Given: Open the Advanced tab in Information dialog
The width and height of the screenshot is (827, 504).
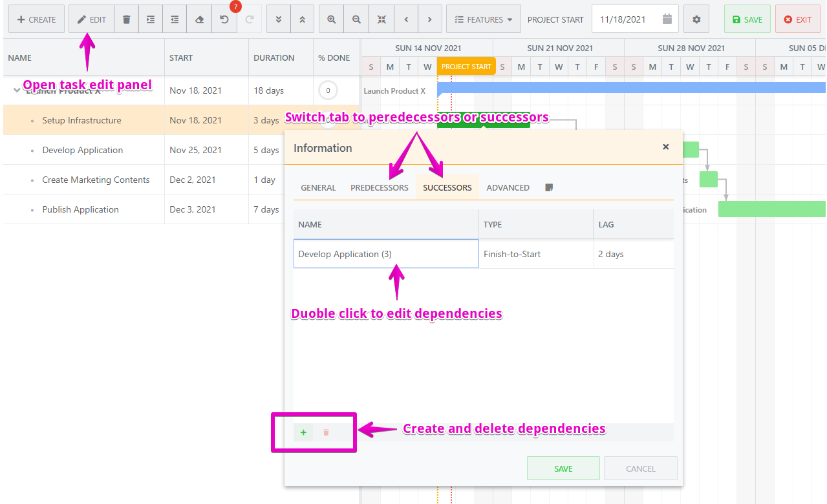Looking at the screenshot, I should pos(508,187).
